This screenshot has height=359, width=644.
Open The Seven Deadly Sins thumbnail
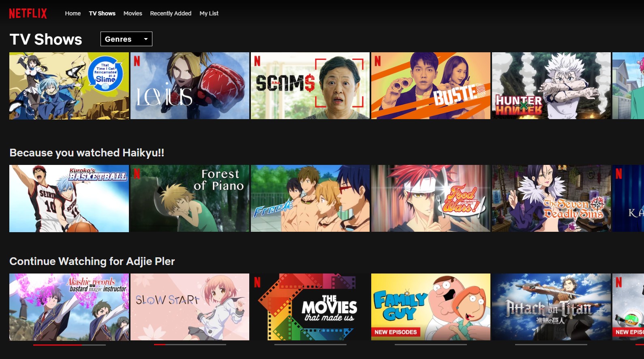tap(551, 199)
